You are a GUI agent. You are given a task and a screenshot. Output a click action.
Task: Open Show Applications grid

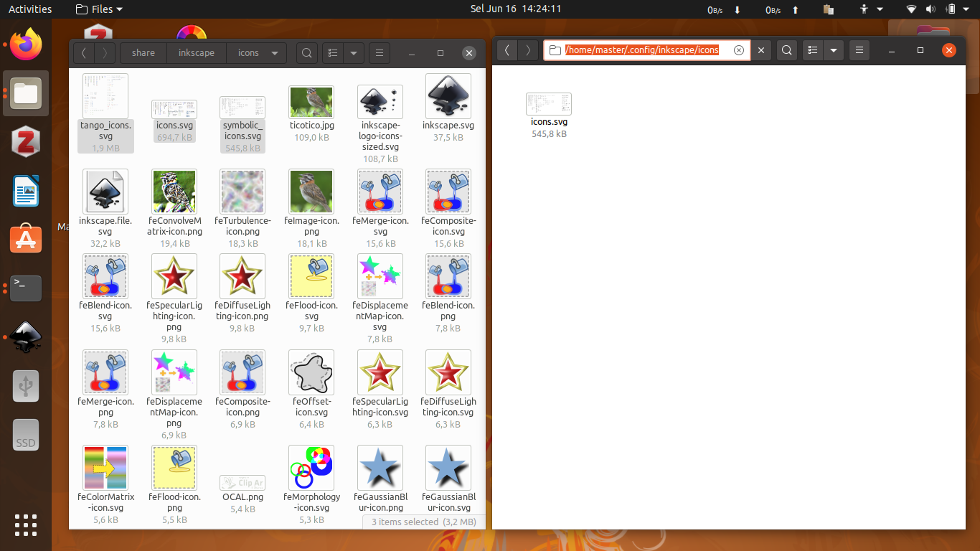tap(25, 524)
